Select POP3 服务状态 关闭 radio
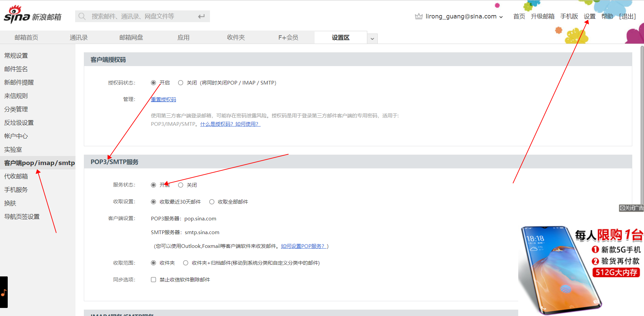The image size is (644, 316). 180,185
